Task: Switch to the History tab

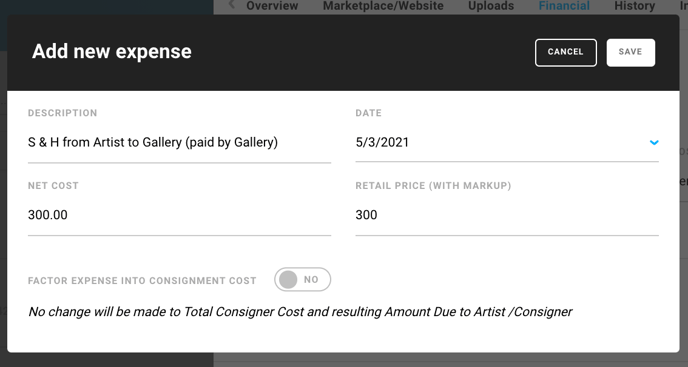Action: (634, 6)
